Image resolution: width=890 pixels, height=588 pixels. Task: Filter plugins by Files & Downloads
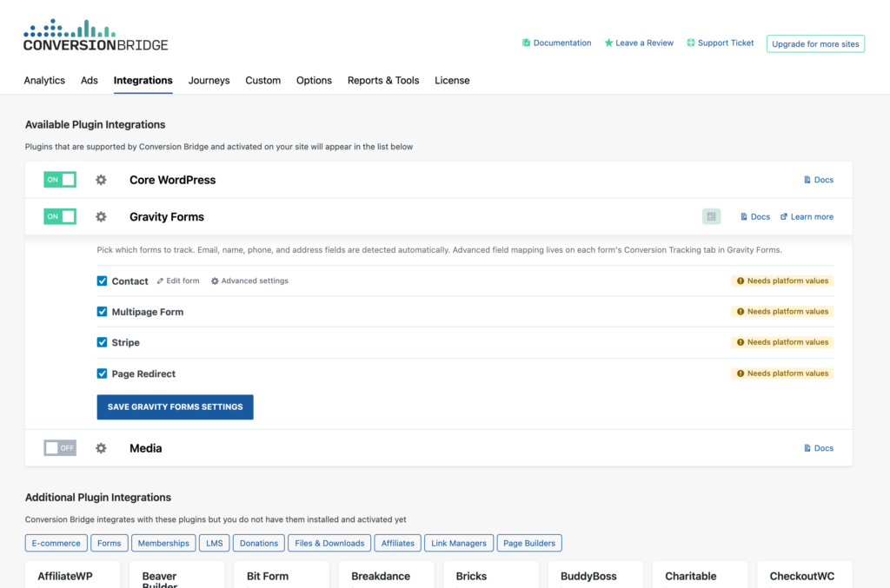(x=329, y=543)
